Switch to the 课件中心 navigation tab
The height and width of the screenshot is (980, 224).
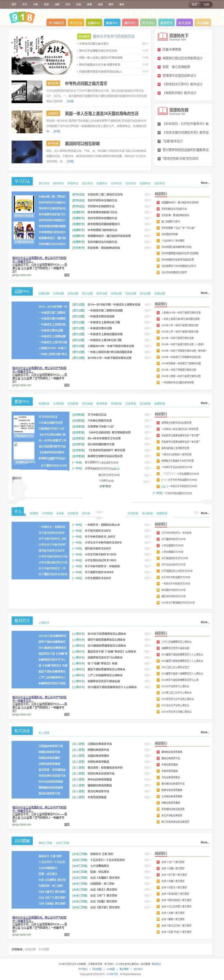point(130,23)
